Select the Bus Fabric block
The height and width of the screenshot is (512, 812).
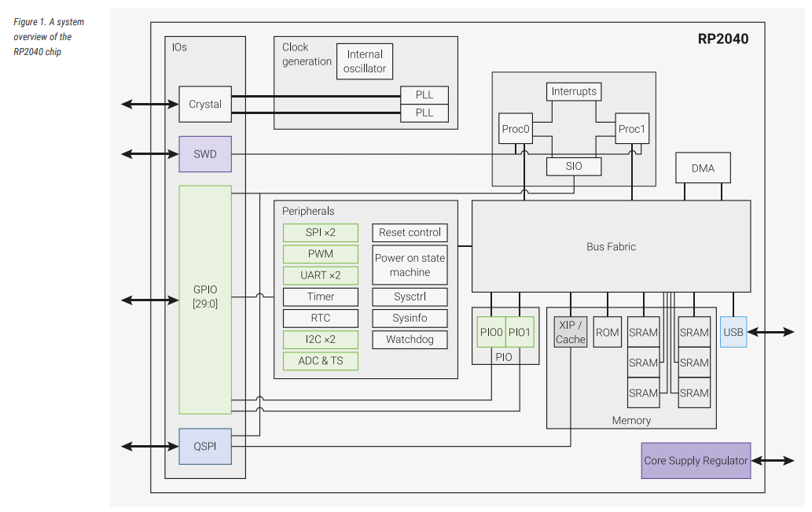611,246
